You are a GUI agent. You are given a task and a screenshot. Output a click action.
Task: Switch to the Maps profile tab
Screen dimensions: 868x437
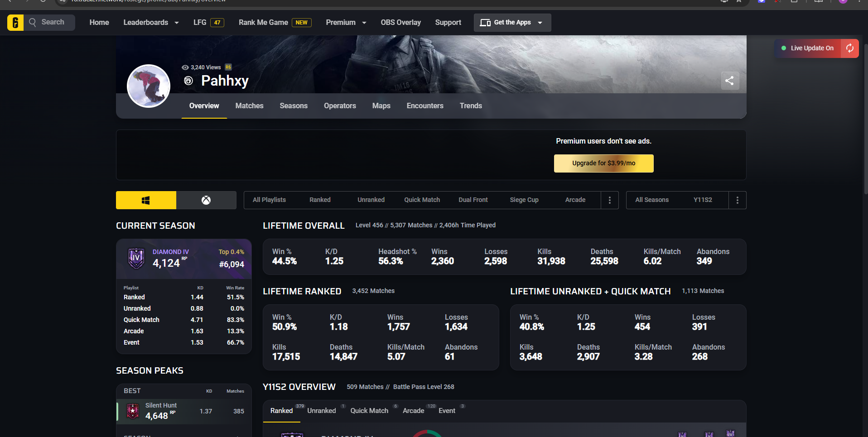381,106
